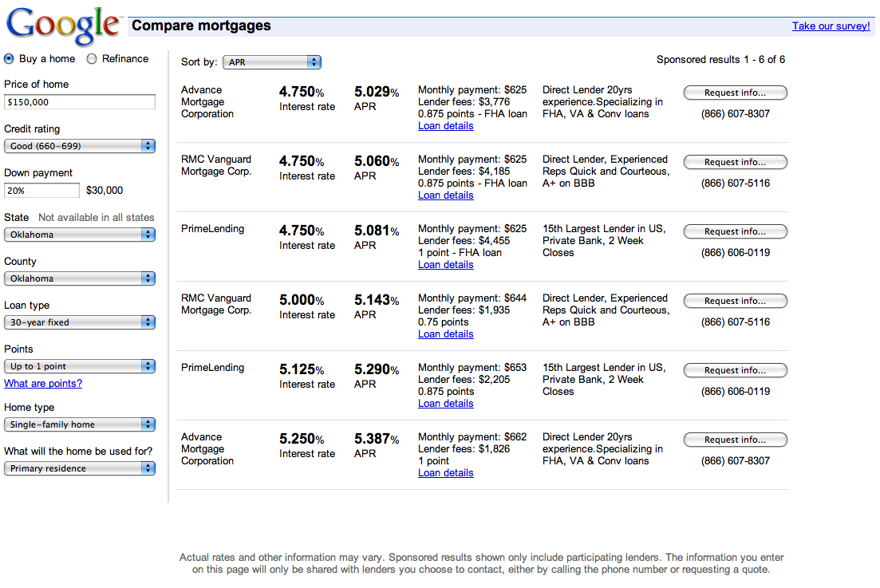
Task: Open the Home type dropdown
Action: (x=79, y=424)
